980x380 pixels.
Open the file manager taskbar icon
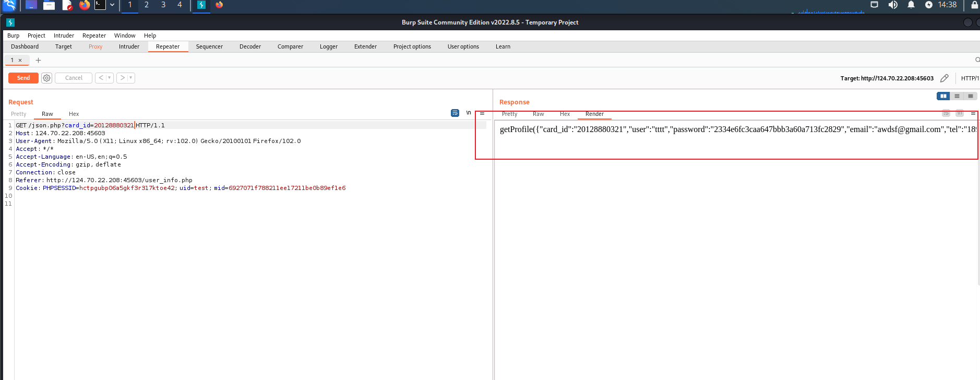(x=49, y=5)
